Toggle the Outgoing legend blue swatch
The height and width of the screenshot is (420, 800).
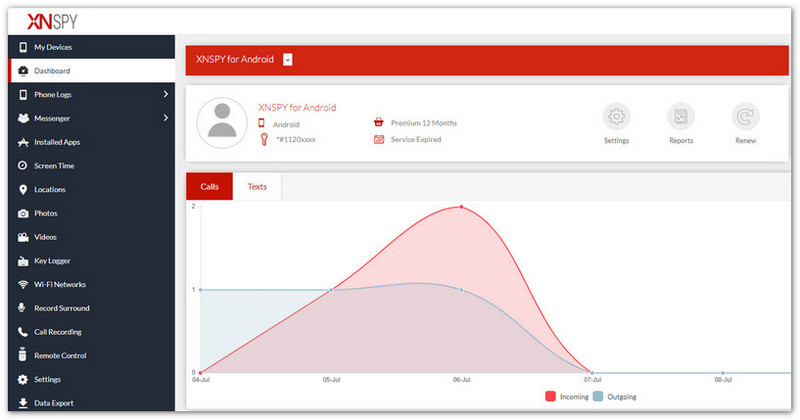click(x=598, y=397)
